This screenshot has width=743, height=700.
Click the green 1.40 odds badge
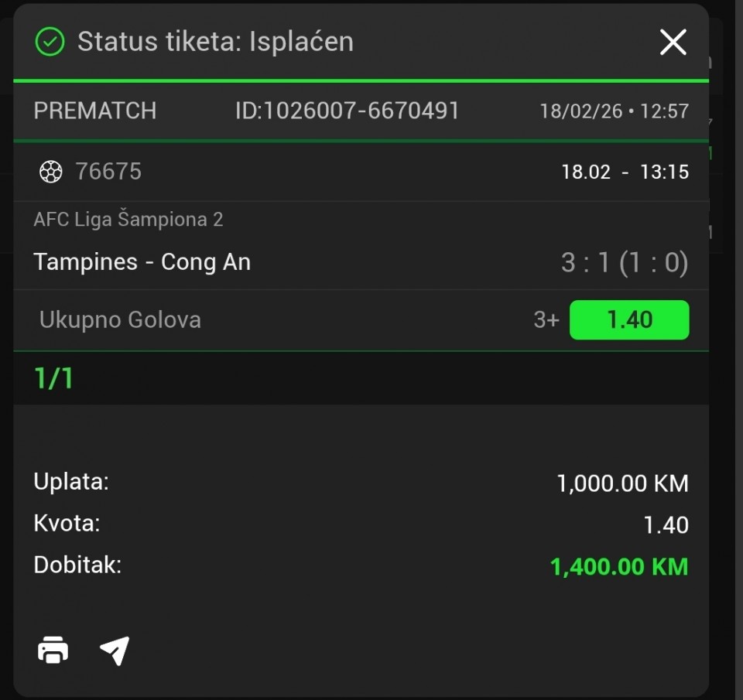coord(628,320)
